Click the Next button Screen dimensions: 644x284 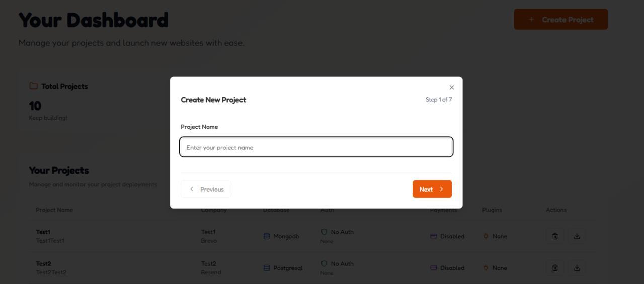[x=432, y=189]
